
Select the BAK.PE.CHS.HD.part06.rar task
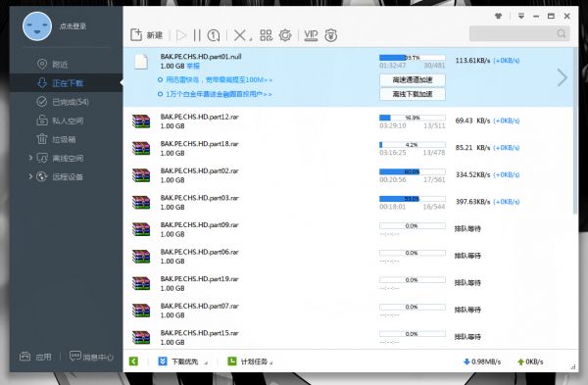pyautogui.click(x=348, y=256)
